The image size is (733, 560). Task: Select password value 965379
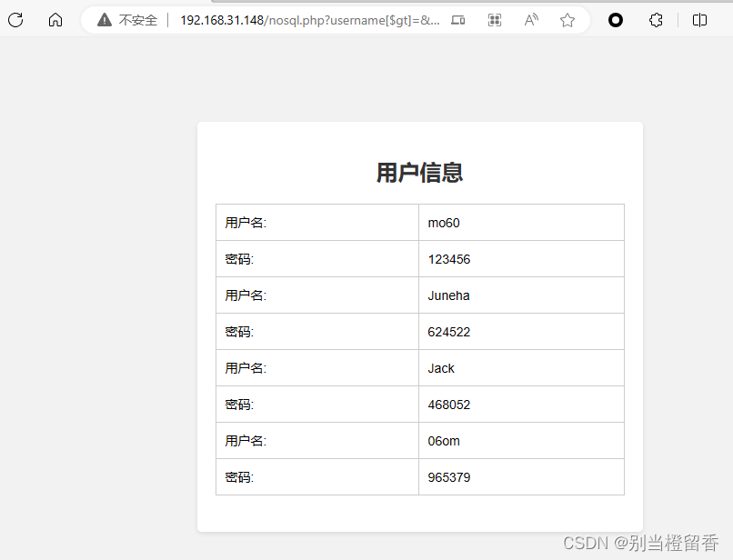(x=448, y=477)
